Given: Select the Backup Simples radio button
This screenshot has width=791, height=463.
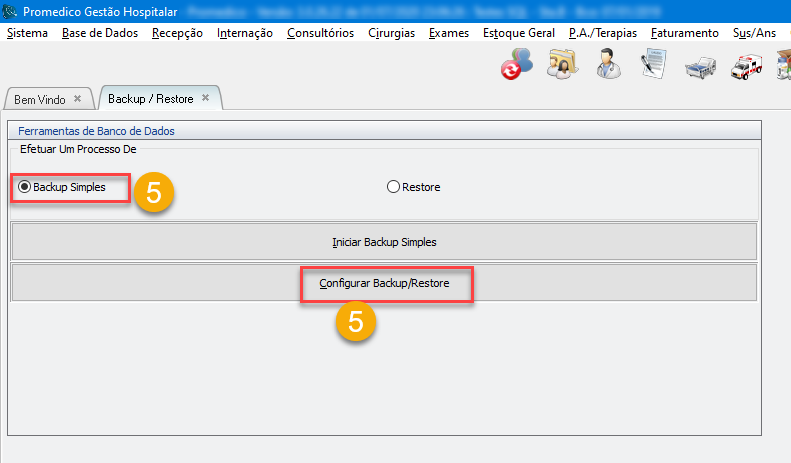Looking at the screenshot, I should 25,187.
